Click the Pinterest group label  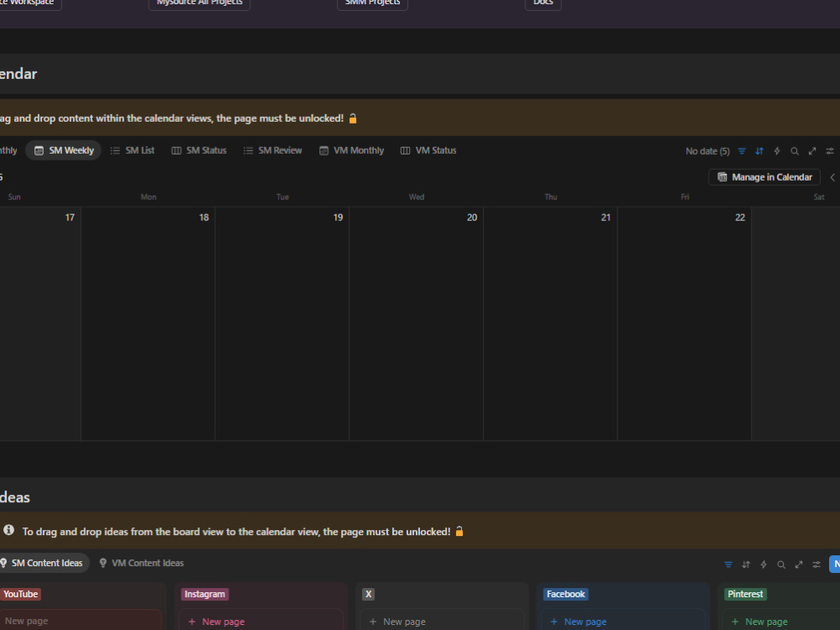pyautogui.click(x=745, y=594)
